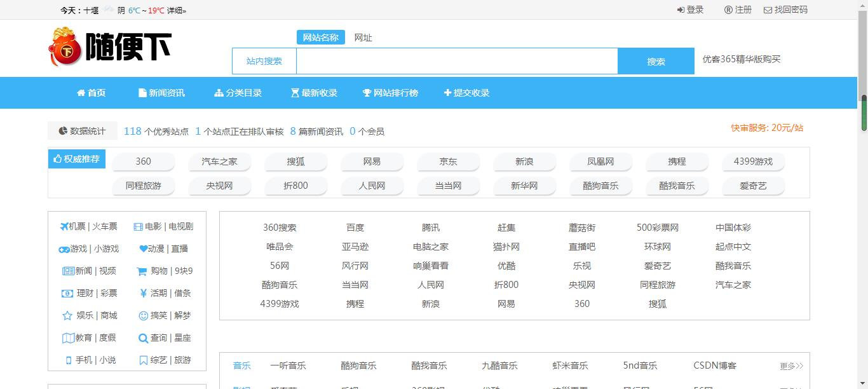Open the 提交收录 menu item
The height and width of the screenshot is (389, 868).
466,93
